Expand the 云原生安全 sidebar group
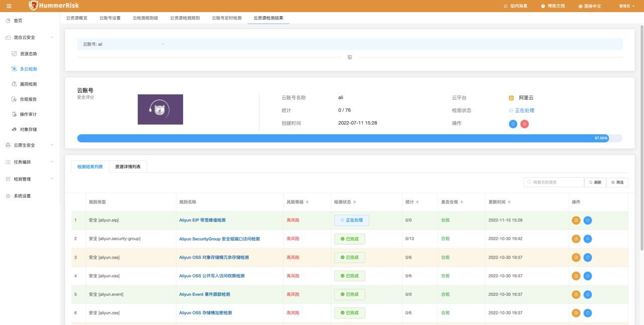The height and width of the screenshot is (325, 644). [30, 145]
